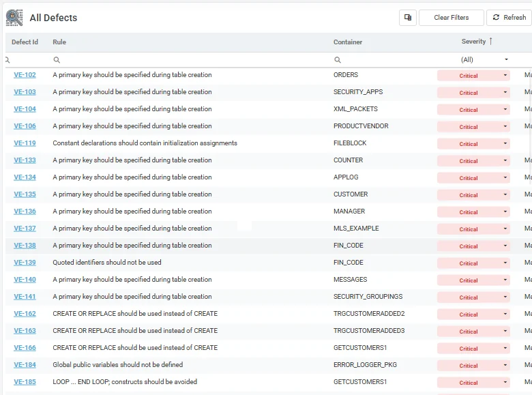Open defect link VE-104
532x395 pixels.
tap(25, 109)
